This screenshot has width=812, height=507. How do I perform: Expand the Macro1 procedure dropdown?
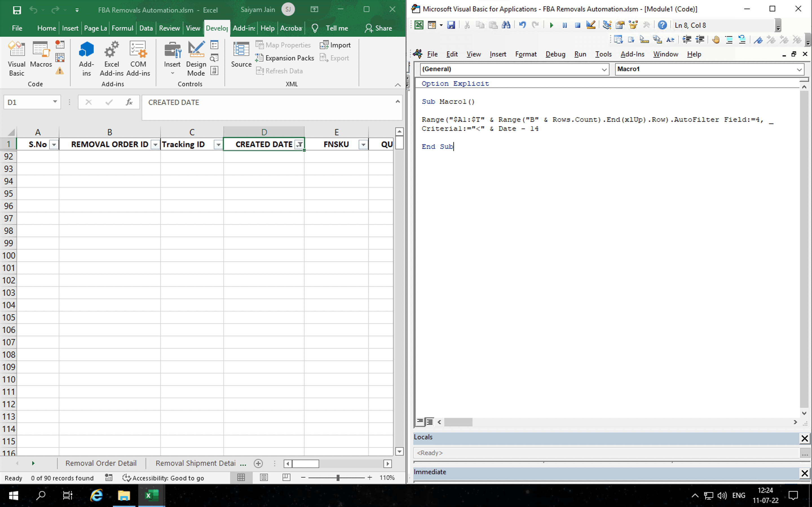coord(799,69)
